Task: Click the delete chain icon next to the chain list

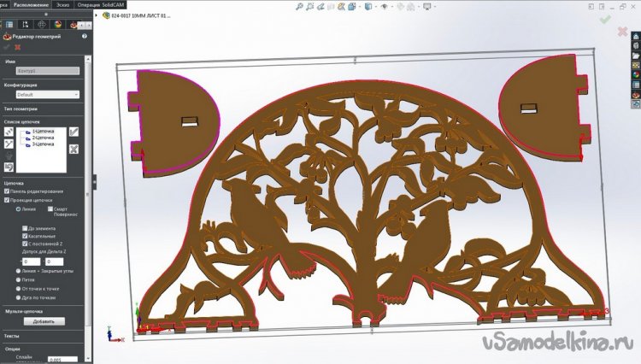Action: [x=74, y=150]
